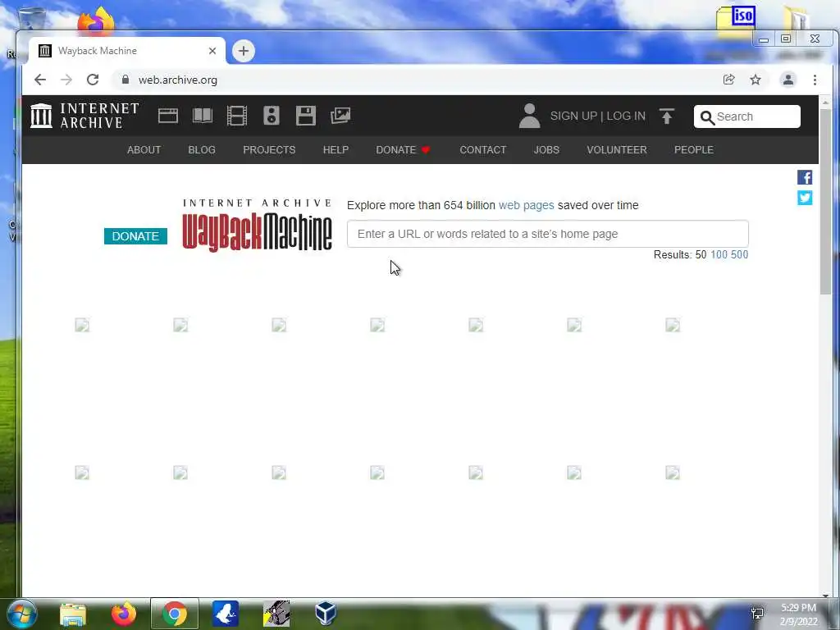The height and width of the screenshot is (630, 840).
Task: Click the scrollbar down arrow
Action: pos(825,595)
